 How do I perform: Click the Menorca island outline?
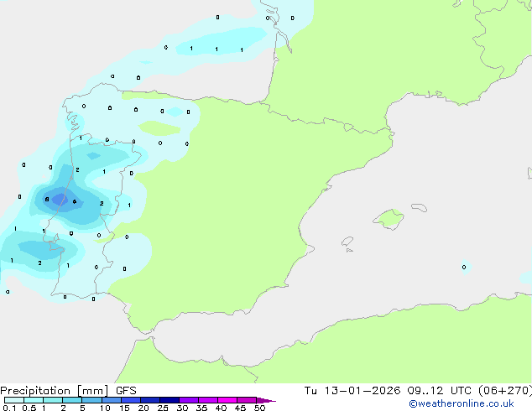click(419, 207)
